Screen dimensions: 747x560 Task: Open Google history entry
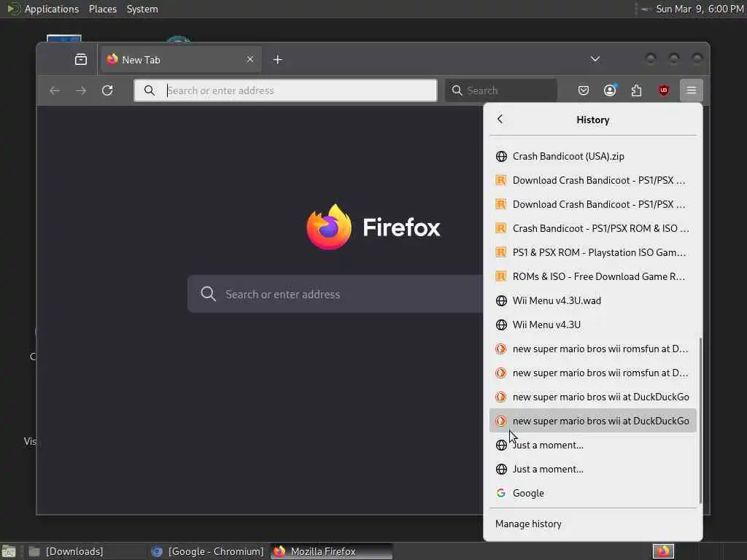592,494
